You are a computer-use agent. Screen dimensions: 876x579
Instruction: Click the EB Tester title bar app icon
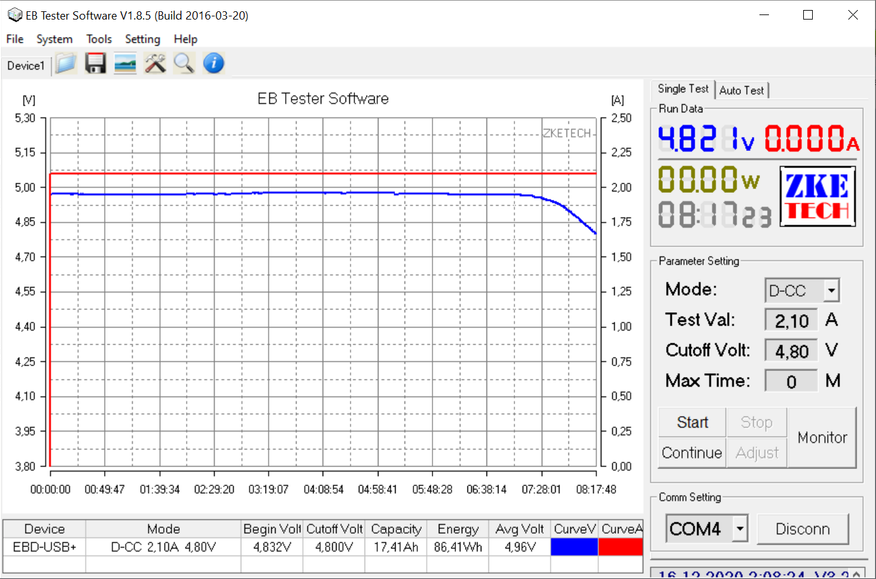[x=15, y=15]
